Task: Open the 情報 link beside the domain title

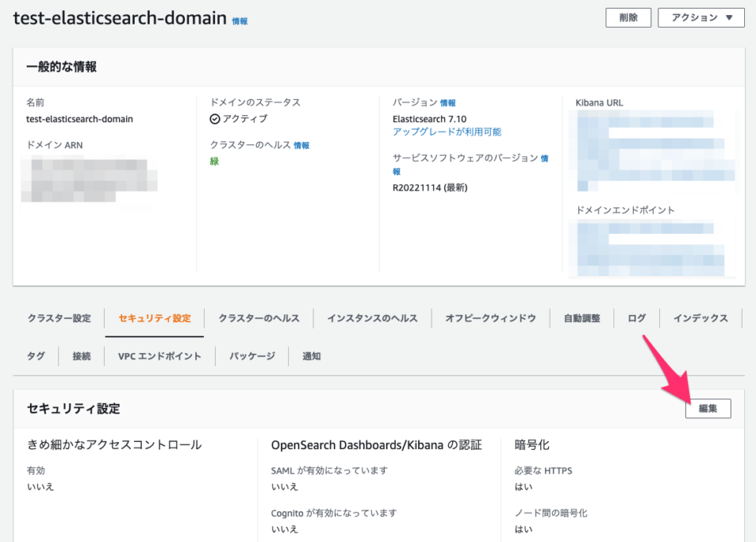Action: click(239, 21)
